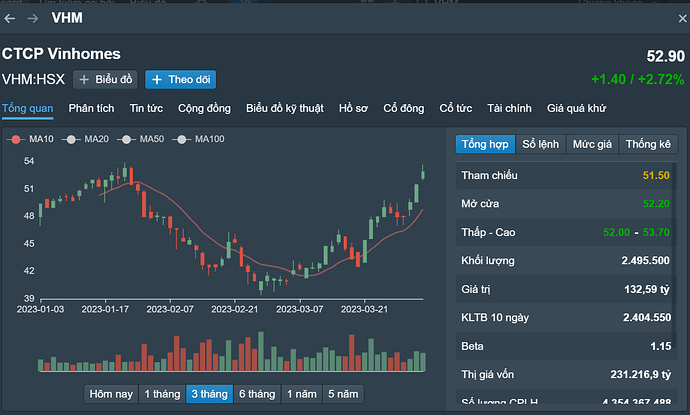Select the Sổ lệnh panel tab
Screen dimensions: 690x415
(x=541, y=145)
